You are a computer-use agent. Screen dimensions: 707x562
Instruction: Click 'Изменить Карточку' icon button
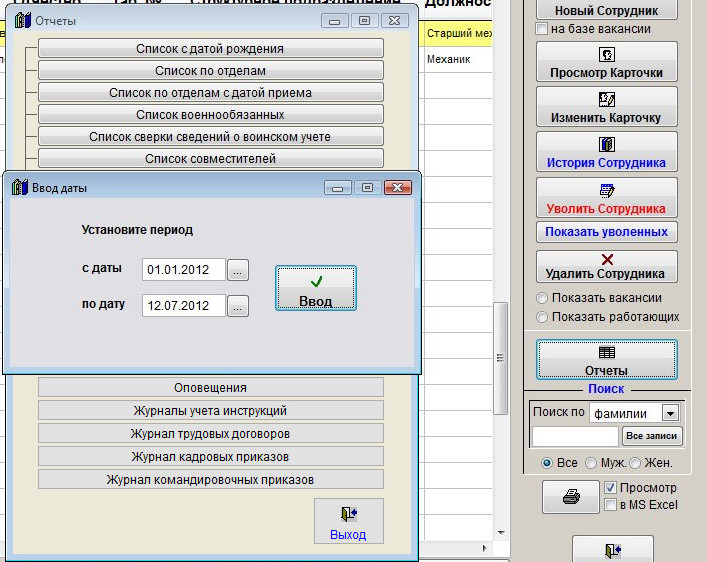click(x=606, y=107)
